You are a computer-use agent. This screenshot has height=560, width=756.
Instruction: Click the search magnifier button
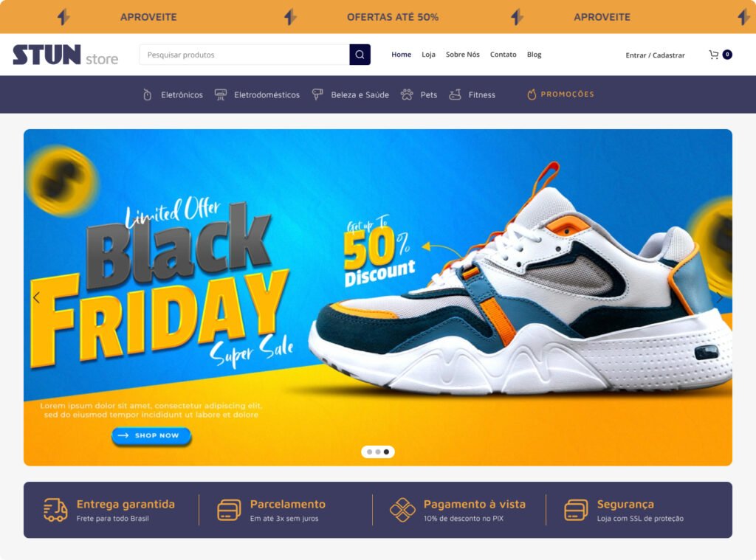[x=360, y=55]
